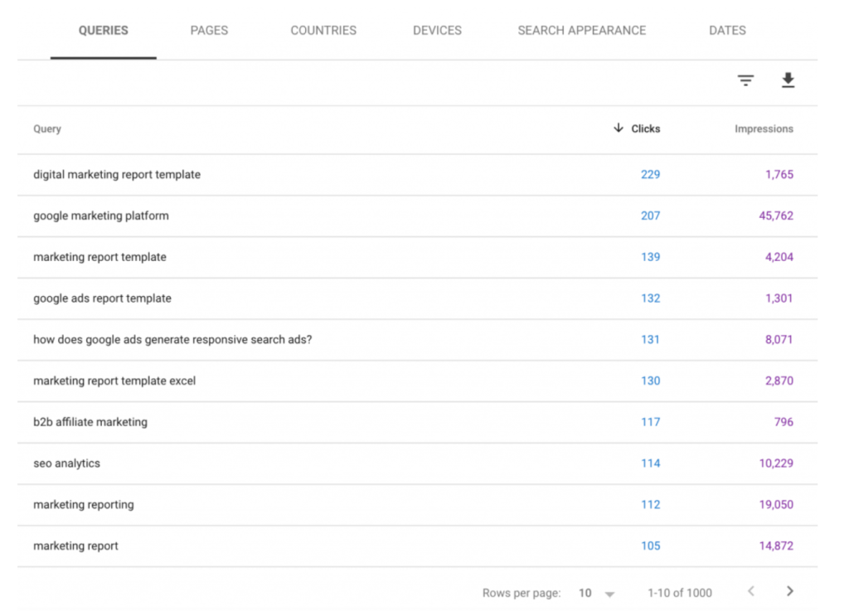Download the table using the export icon

coord(788,80)
